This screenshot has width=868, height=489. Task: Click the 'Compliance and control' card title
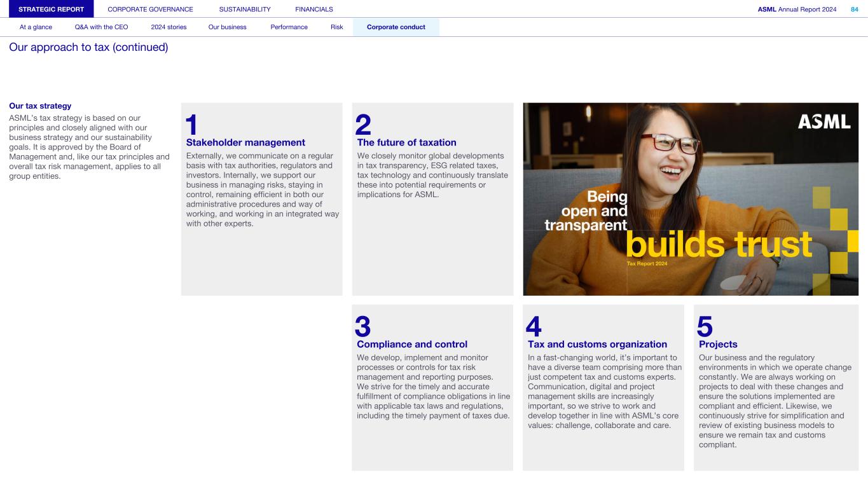[412, 344]
